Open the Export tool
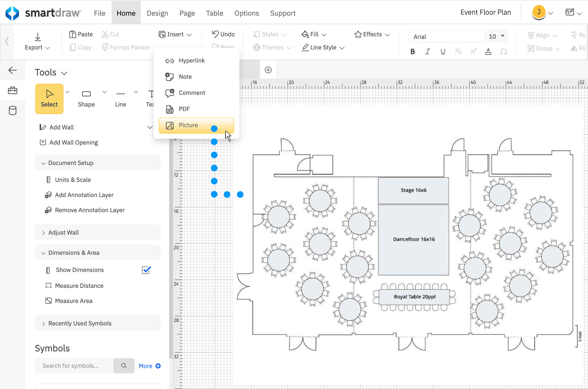This screenshot has width=588, height=389. coord(37,42)
